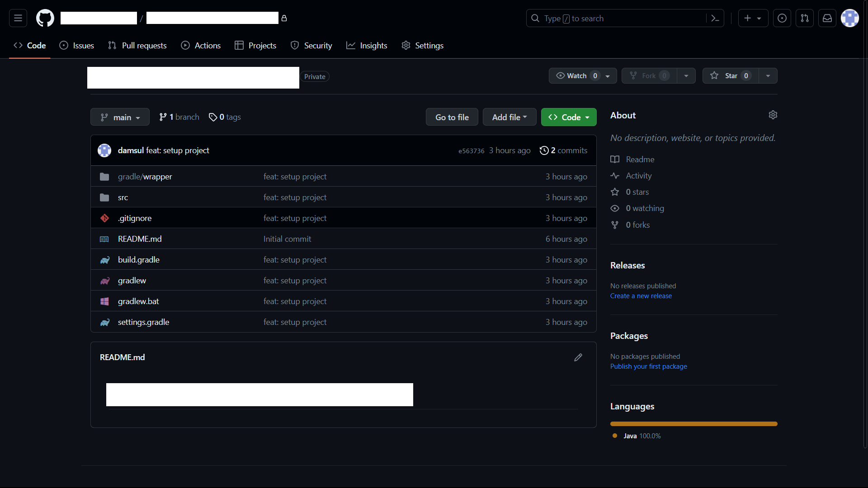Open the create new plus dropdown
Screen dimensions: 868x488
tap(753, 18)
